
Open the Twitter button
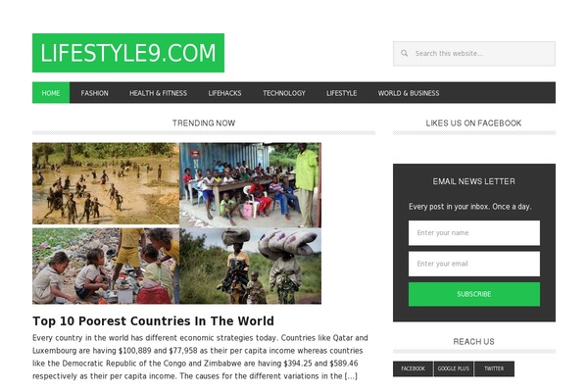click(x=494, y=368)
